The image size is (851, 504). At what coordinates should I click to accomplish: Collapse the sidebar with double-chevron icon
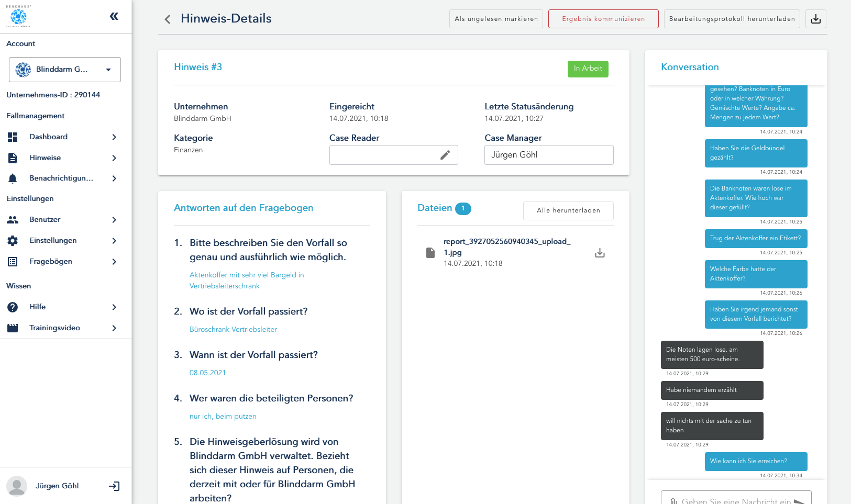pos(114,16)
